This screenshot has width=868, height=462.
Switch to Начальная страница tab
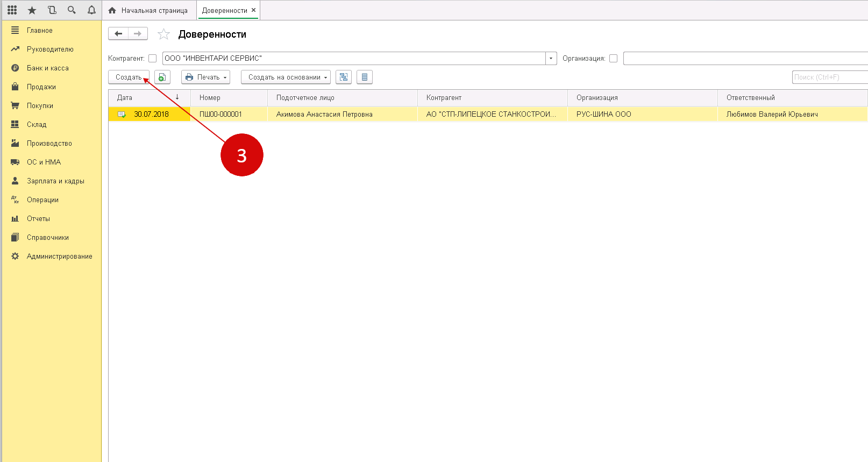(149, 10)
